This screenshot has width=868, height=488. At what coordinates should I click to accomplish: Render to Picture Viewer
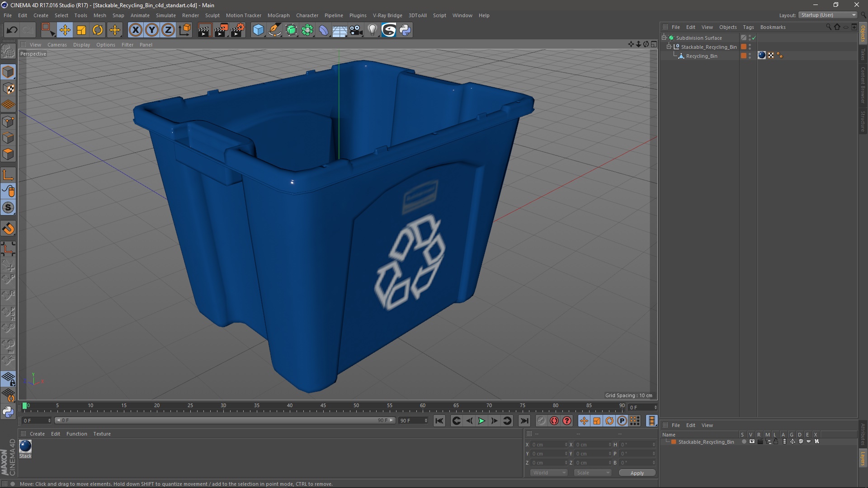pyautogui.click(x=221, y=30)
